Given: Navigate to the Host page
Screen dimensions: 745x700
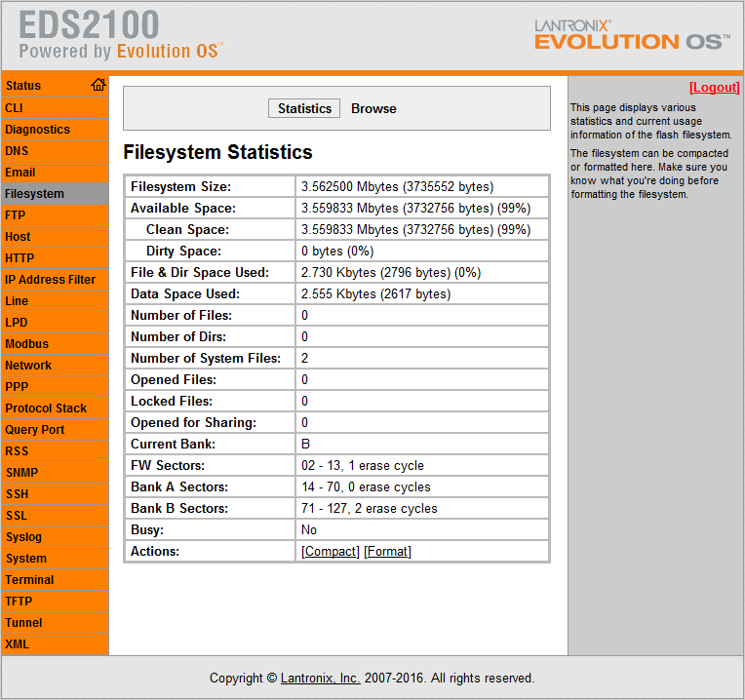Looking at the screenshot, I should click(x=56, y=237).
